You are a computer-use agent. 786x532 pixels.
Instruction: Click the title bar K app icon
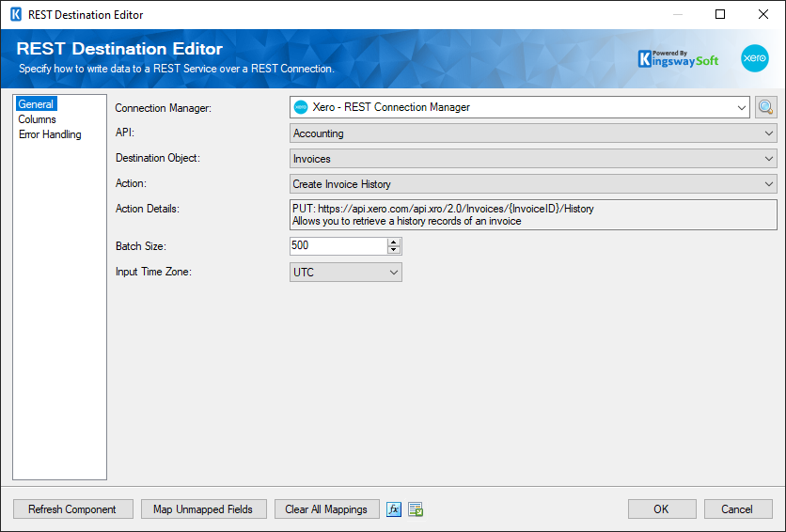pos(16,14)
